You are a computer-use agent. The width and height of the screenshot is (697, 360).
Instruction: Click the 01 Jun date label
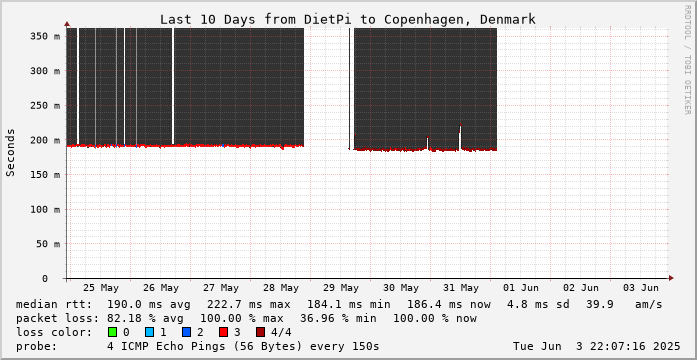pos(521,288)
